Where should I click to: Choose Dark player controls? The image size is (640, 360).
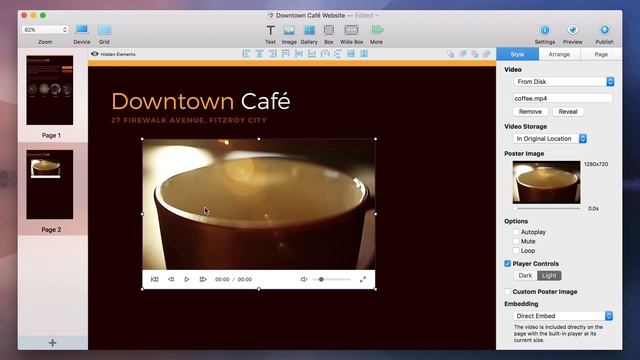525,276
